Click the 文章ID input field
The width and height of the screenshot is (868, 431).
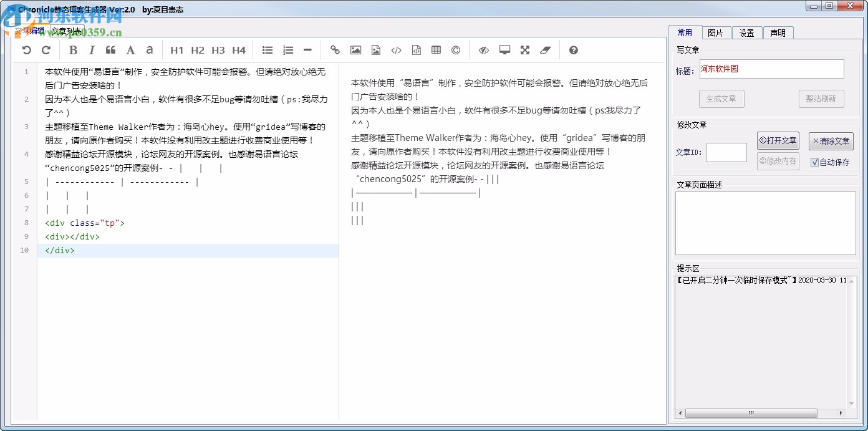pyautogui.click(x=726, y=152)
